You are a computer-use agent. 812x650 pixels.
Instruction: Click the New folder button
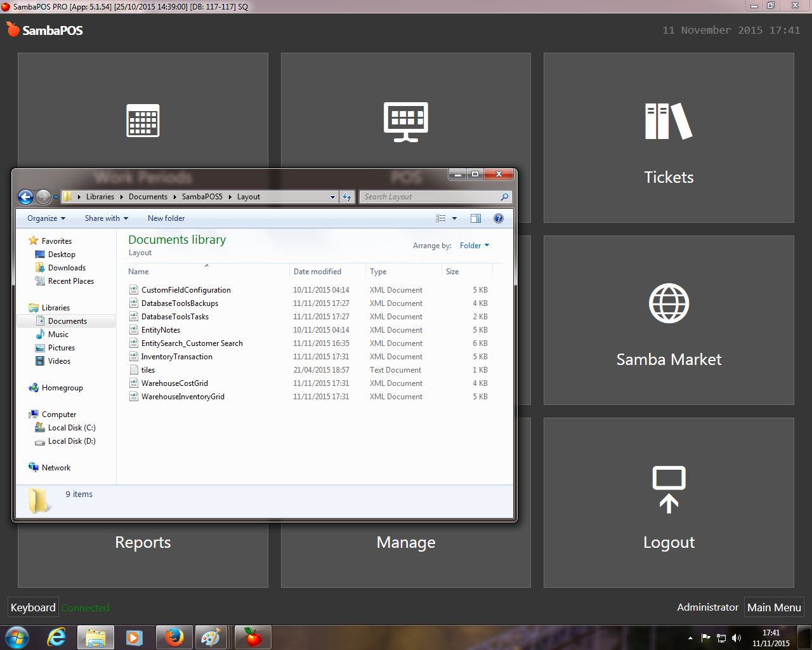pyautogui.click(x=166, y=218)
